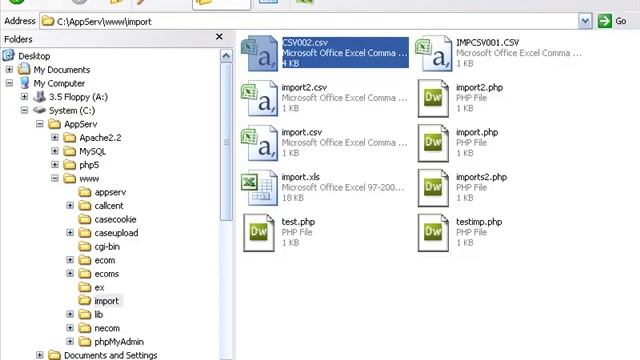Image resolution: width=640 pixels, height=360 pixels.
Task: Select the test.php Dreamweaver icon
Action: [x=259, y=233]
